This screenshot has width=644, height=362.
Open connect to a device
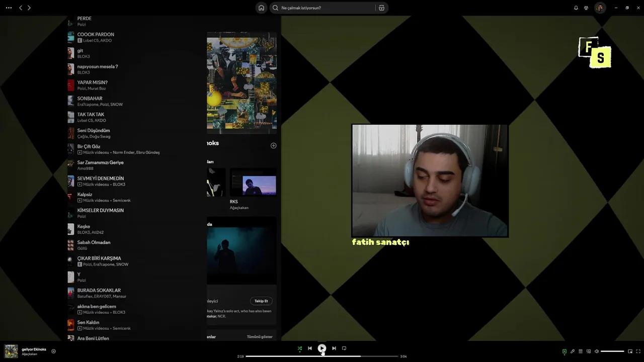pyautogui.click(x=589, y=351)
